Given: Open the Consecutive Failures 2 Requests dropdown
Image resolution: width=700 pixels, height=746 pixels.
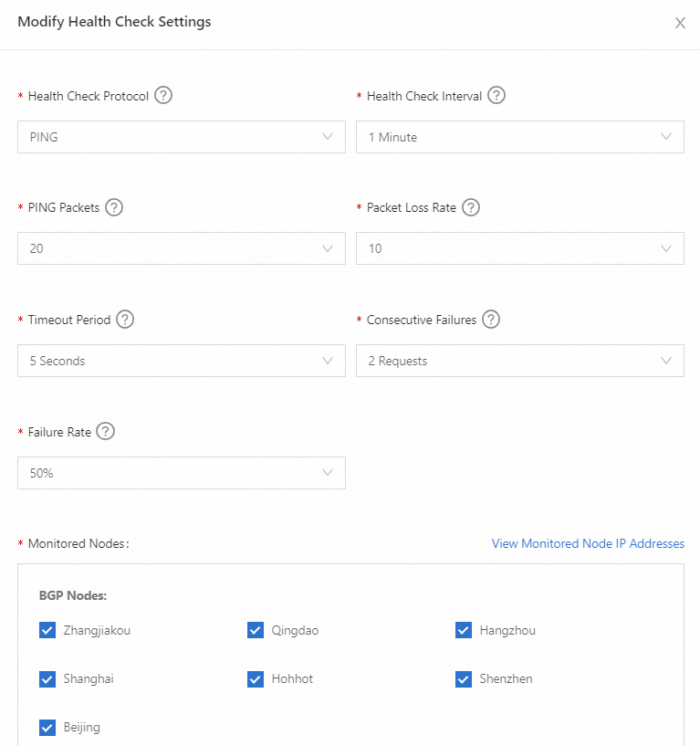Looking at the screenshot, I should tap(520, 361).
